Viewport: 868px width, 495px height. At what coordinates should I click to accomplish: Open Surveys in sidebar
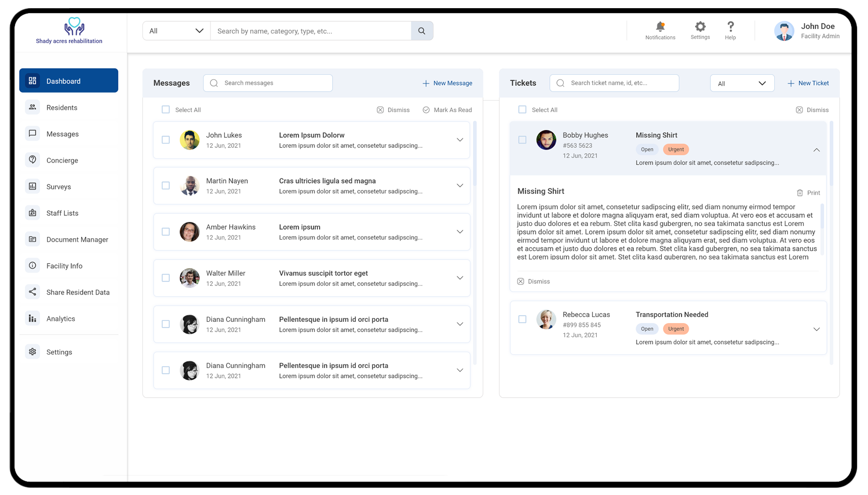[69, 186]
